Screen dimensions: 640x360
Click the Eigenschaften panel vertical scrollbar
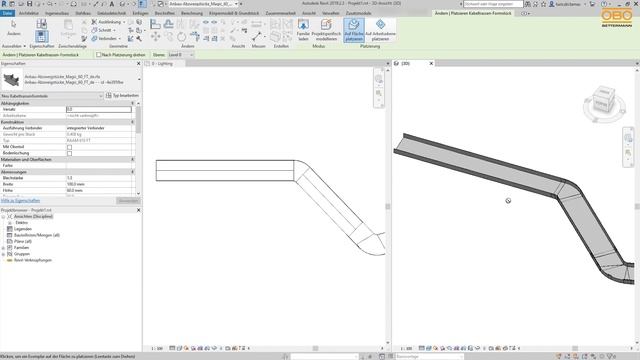pyautogui.click(x=139, y=149)
